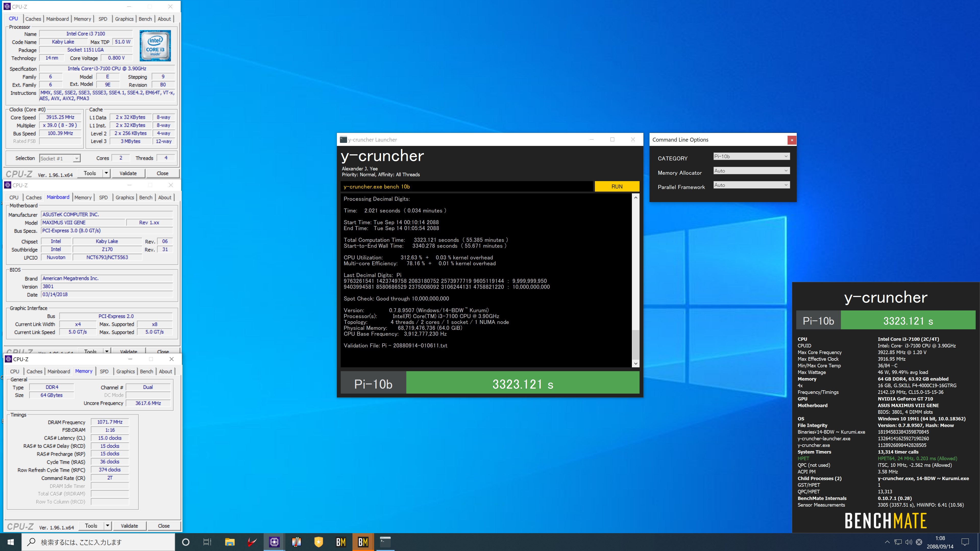Screen dimensions: 980x551
Task: Open the CATEGORY dropdown showing Pi-10b
Action: click(x=751, y=156)
